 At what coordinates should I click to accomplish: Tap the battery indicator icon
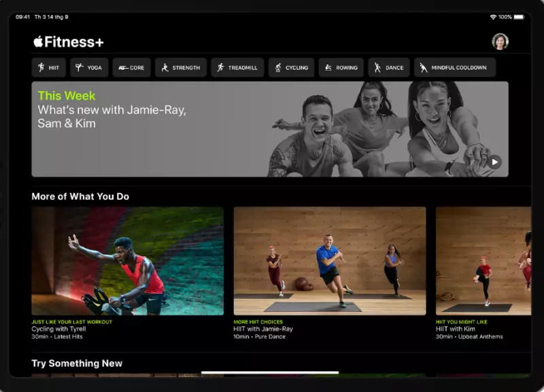coord(519,17)
